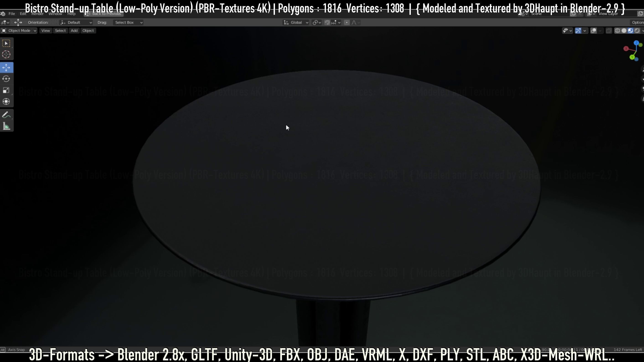Image resolution: width=644 pixels, height=362 pixels.
Task: Select the Scale tool
Action: pyautogui.click(x=6, y=90)
